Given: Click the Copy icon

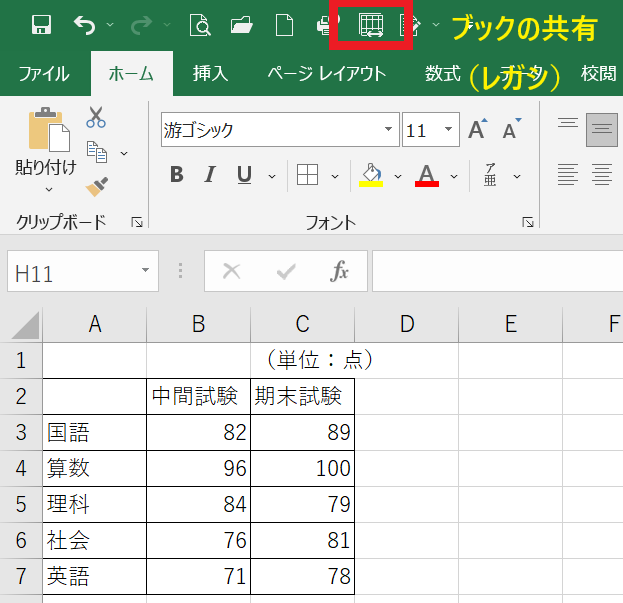Looking at the screenshot, I should 97,152.
